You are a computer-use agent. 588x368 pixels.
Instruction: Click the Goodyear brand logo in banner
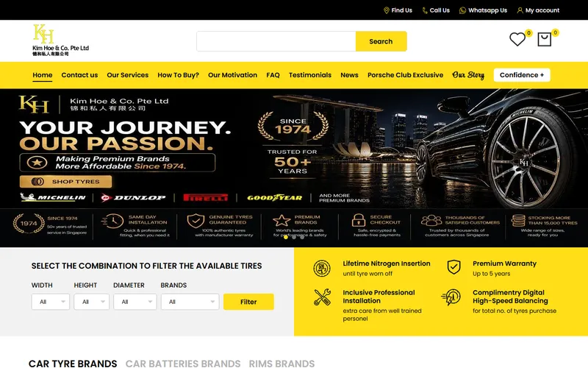274,197
